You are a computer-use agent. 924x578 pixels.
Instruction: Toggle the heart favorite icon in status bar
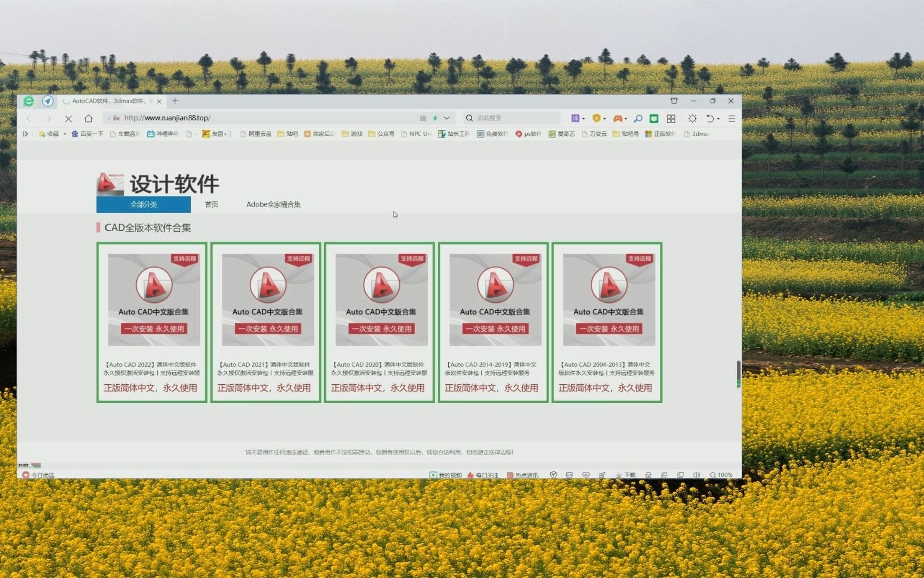[586, 475]
